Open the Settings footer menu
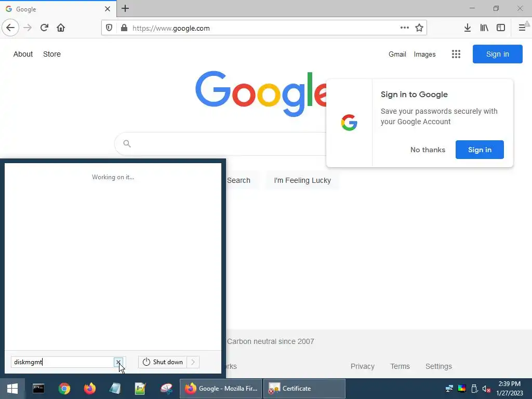This screenshot has height=399, width=532. [x=438, y=366]
